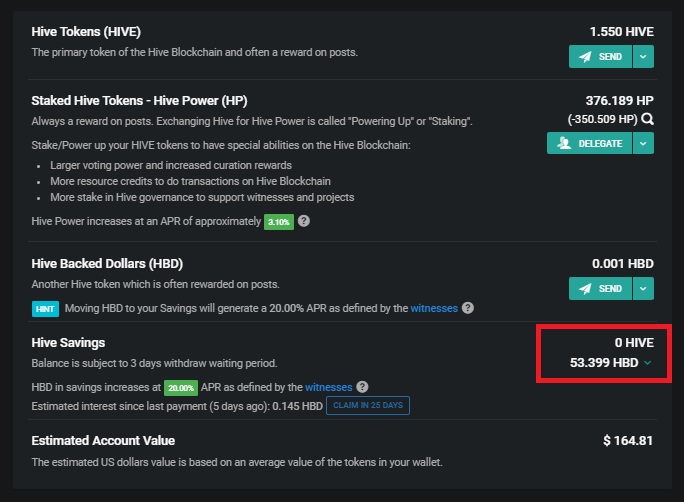Click the Hive Backed Dollars (HBD) heading
Image resolution: width=684 pixels, height=502 pixels.
(x=107, y=264)
